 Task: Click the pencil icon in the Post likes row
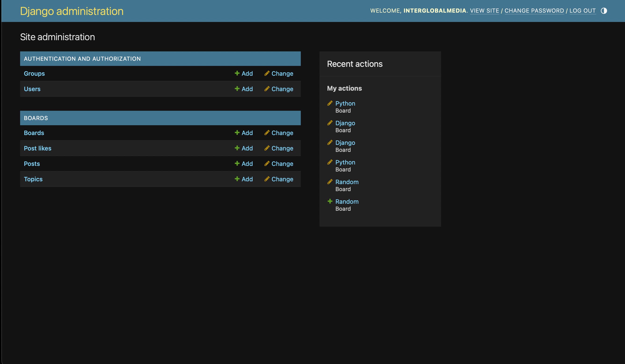pyautogui.click(x=267, y=148)
